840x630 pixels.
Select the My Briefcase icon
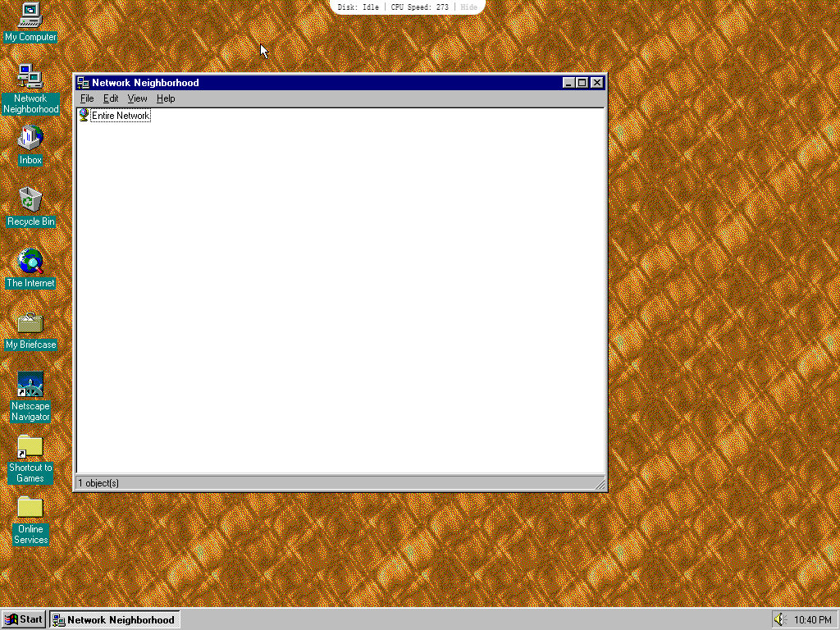(30, 323)
